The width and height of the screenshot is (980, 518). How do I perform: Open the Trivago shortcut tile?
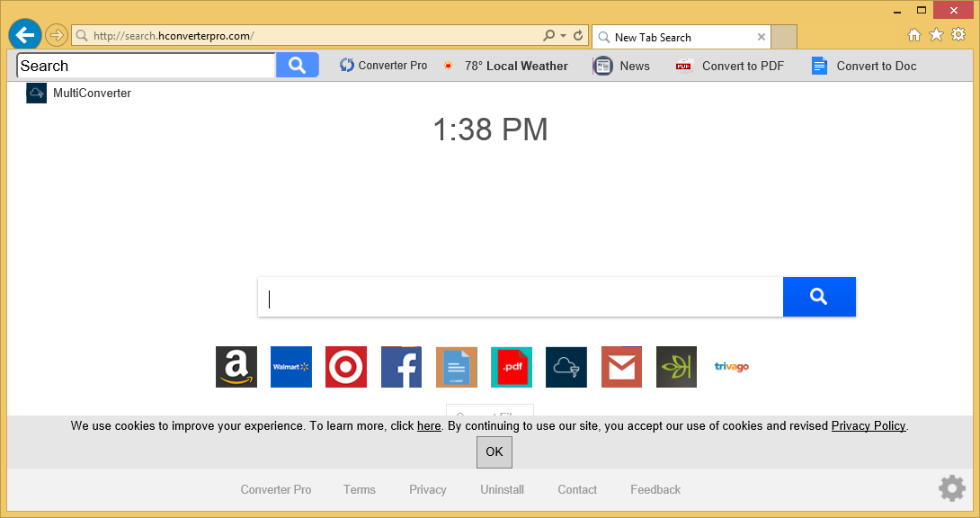pos(731,367)
